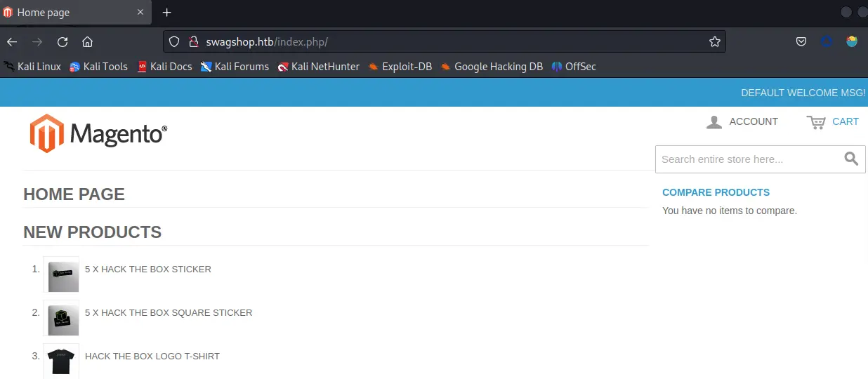Open the Account menu
Screen dimensions: 868x379
pos(742,122)
